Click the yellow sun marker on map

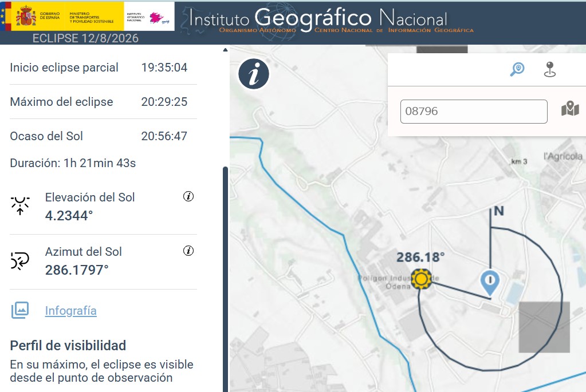422,279
